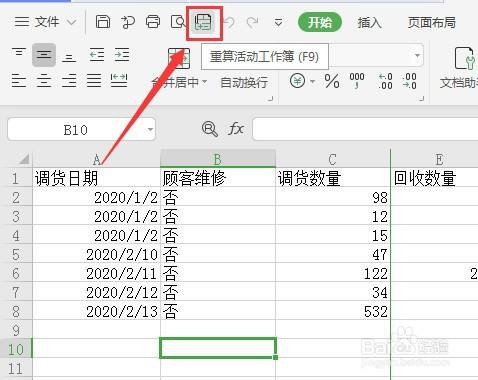
Task: Click cell with value 122
Action: 333,273
